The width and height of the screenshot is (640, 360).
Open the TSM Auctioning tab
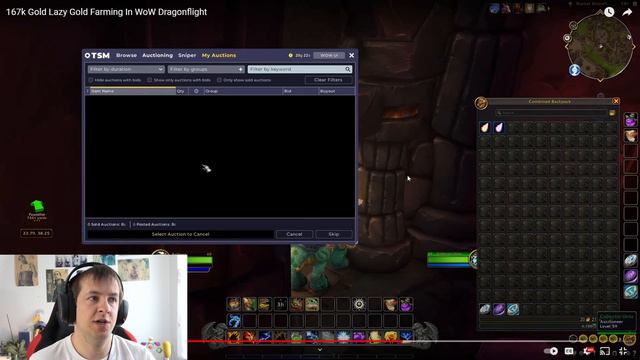click(157, 55)
